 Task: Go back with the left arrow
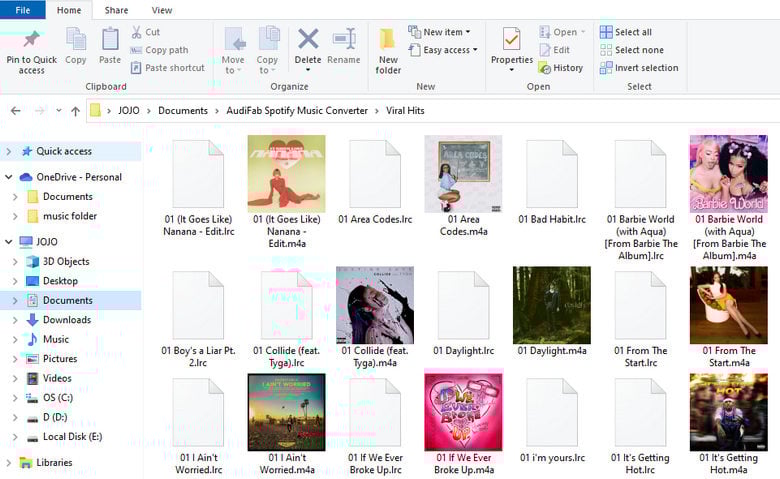click(x=16, y=110)
